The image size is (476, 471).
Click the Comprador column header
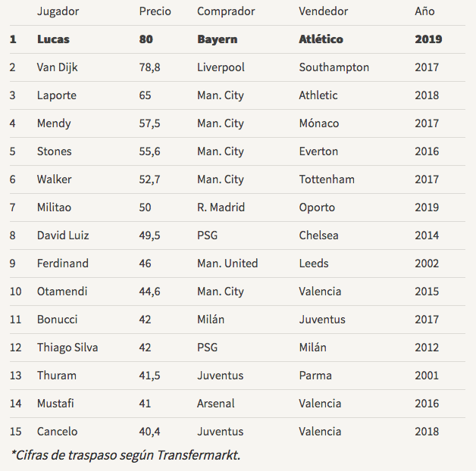click(226, 11)
